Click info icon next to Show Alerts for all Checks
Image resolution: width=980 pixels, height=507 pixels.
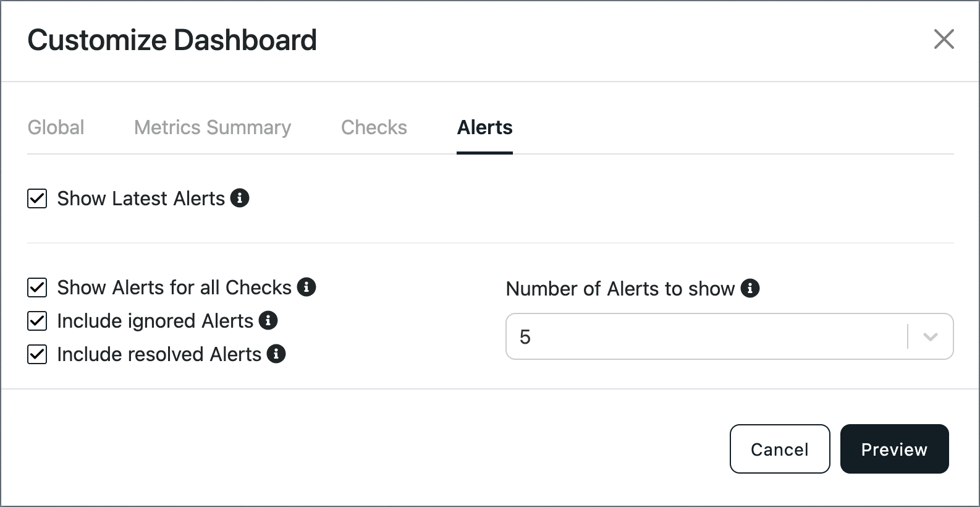[306, 287]
